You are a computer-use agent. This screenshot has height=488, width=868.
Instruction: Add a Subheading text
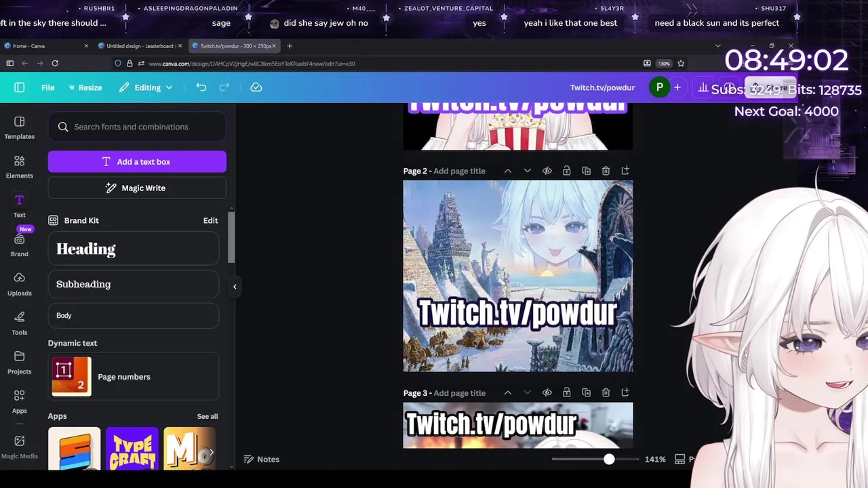(134, 284)
